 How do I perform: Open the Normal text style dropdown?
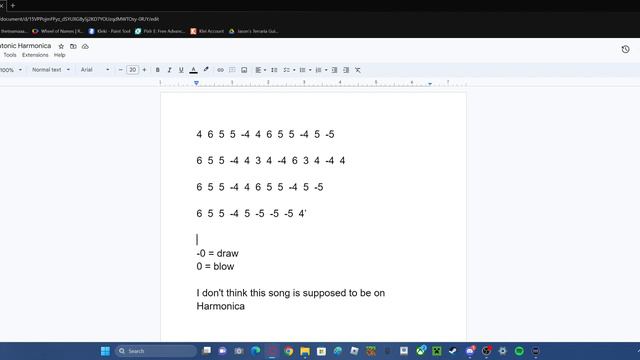click(51, 70)
